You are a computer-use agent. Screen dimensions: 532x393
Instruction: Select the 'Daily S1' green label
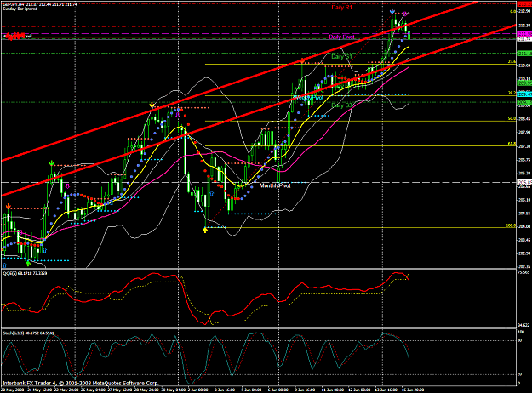[341, 57]
